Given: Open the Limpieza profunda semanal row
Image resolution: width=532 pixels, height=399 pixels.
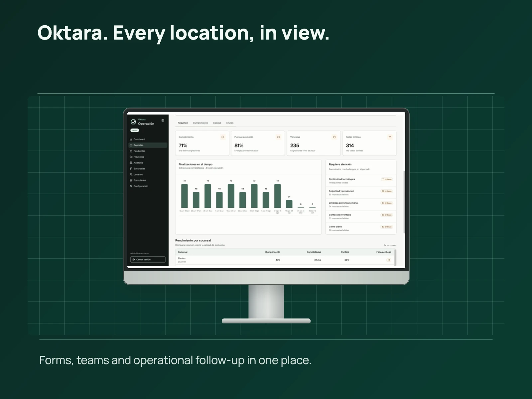Looking at the screenshot, I should coord(361,204).
